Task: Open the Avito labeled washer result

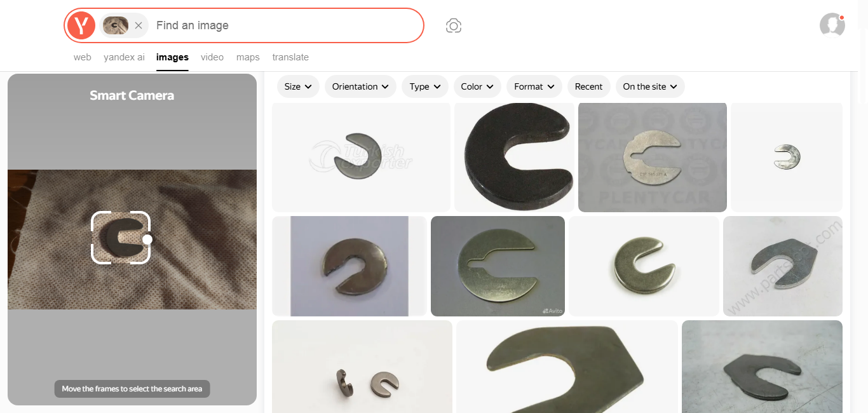Action: (x=498, y=266)
